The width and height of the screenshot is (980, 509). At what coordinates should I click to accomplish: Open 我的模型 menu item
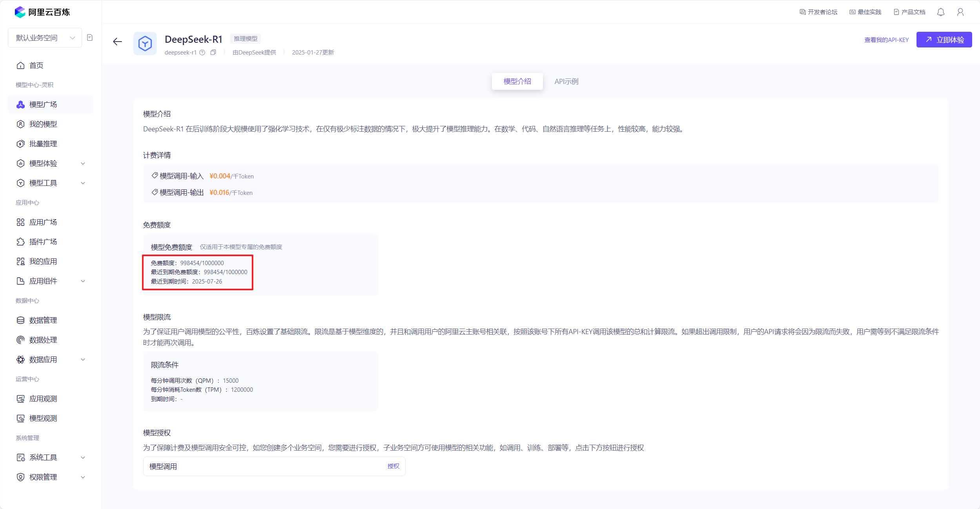(x=51, y=124)
